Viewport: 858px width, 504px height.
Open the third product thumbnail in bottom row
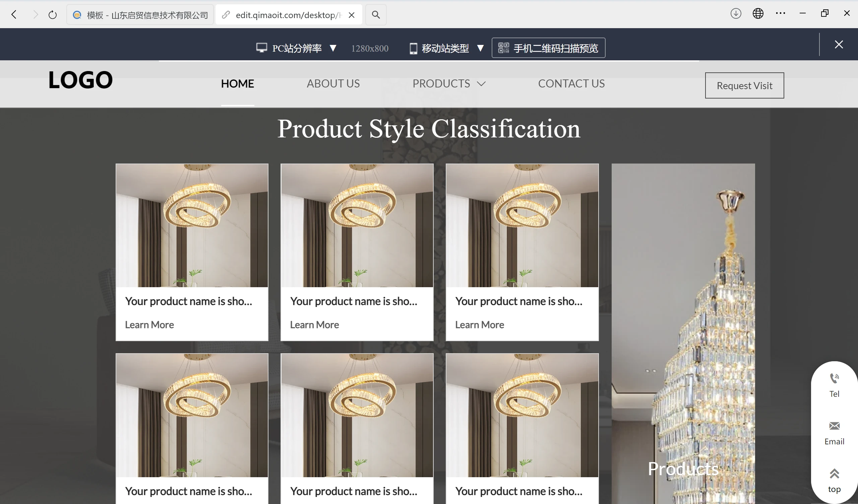tap(522, 416)
